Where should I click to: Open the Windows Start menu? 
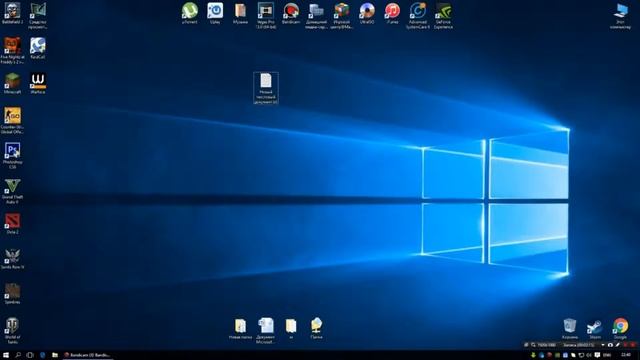6,355
